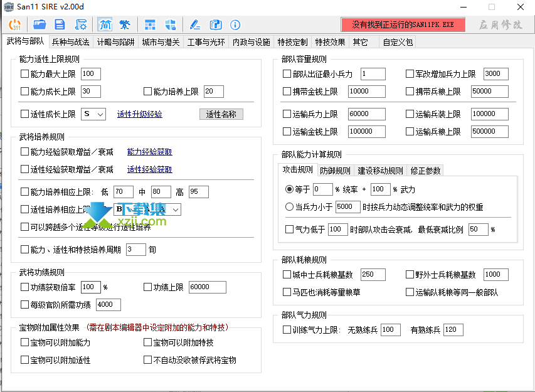Screen dimensions: 535x392
Task: Click the red 没有找到正运行的SAN11PK.EXE button
Action: pos(403,24)
